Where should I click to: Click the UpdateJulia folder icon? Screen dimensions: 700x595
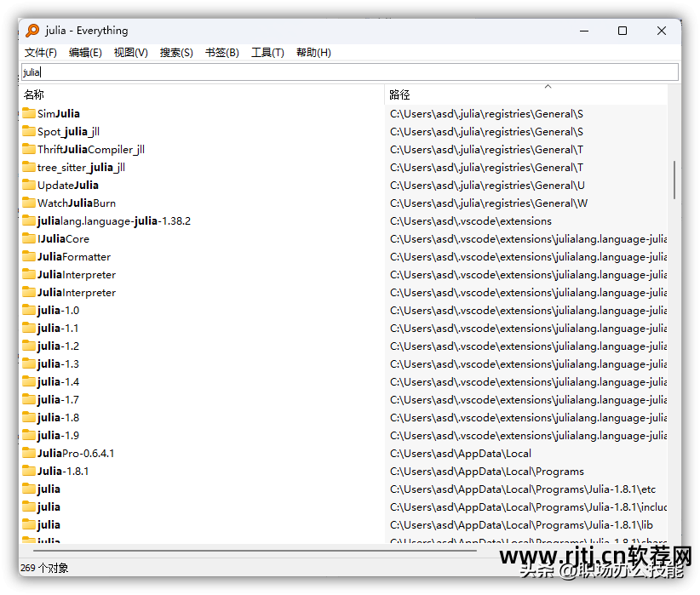29,185
